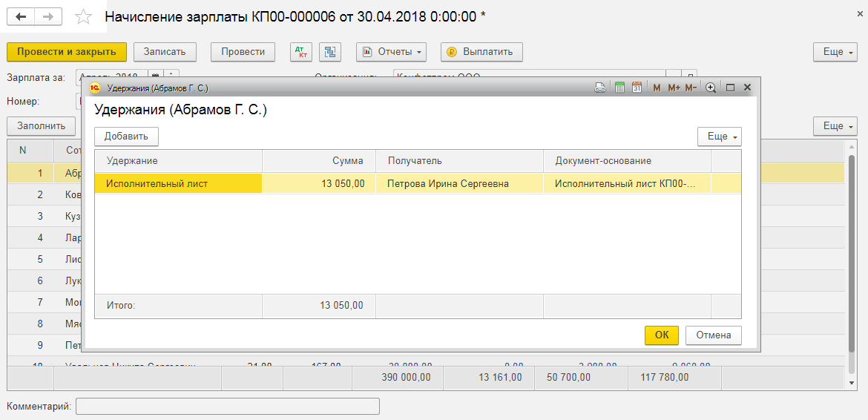Image resolution: width=868 pixels, height=420 pixels.
Task: Click the Документ-основание column header
Action: (x=627, y=161)
